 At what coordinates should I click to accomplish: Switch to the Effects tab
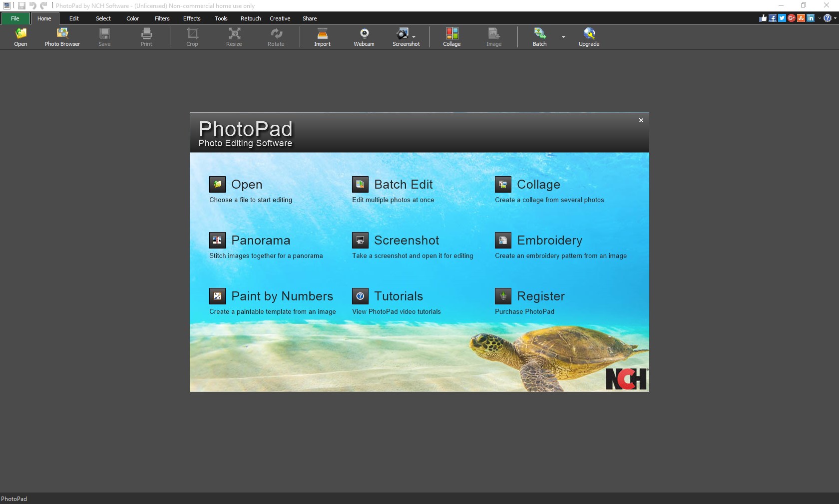click(x=191, y=18)
